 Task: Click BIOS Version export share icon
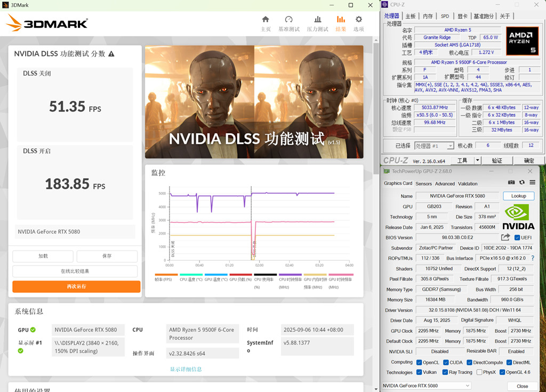click(x=505, y=237)
